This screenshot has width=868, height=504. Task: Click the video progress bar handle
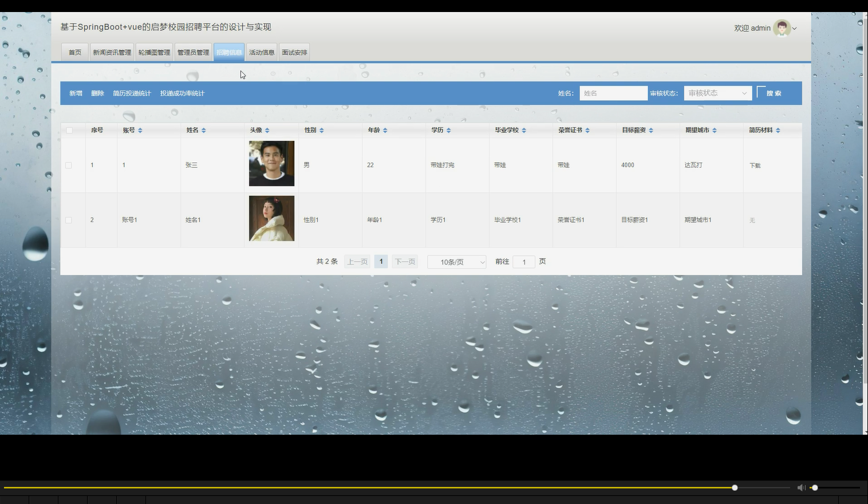click(x=735, y=487)
